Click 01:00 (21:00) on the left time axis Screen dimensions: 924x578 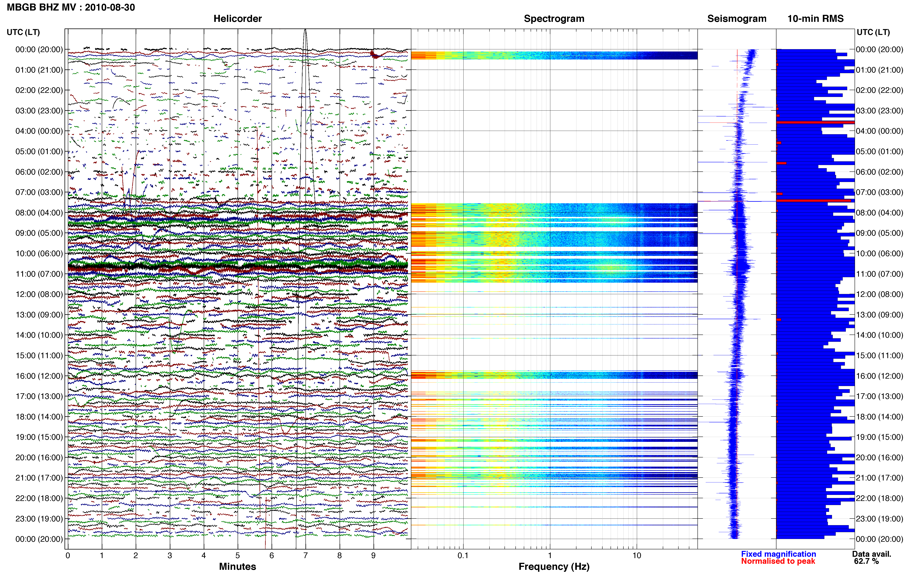point(39,70)
